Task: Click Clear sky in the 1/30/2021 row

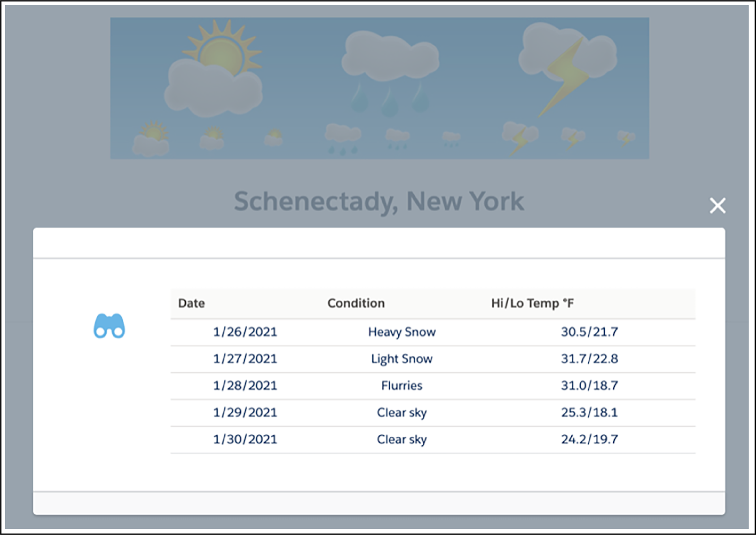Action: tap(402, 440)
